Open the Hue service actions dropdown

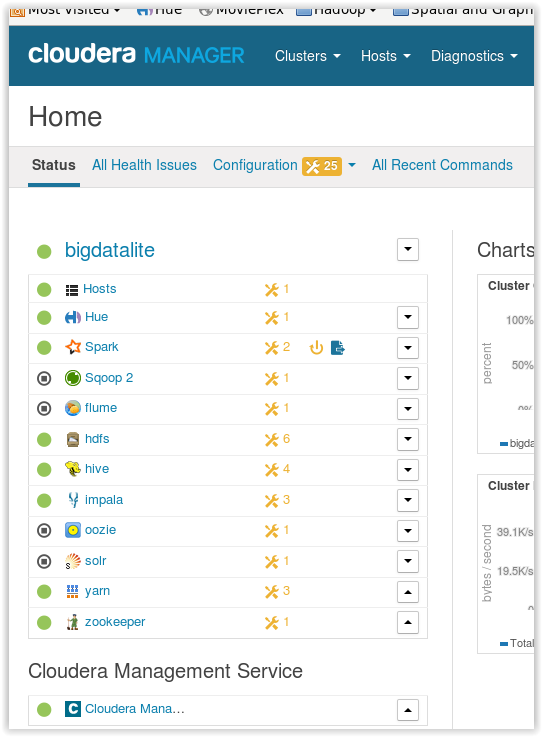point(408,317)
